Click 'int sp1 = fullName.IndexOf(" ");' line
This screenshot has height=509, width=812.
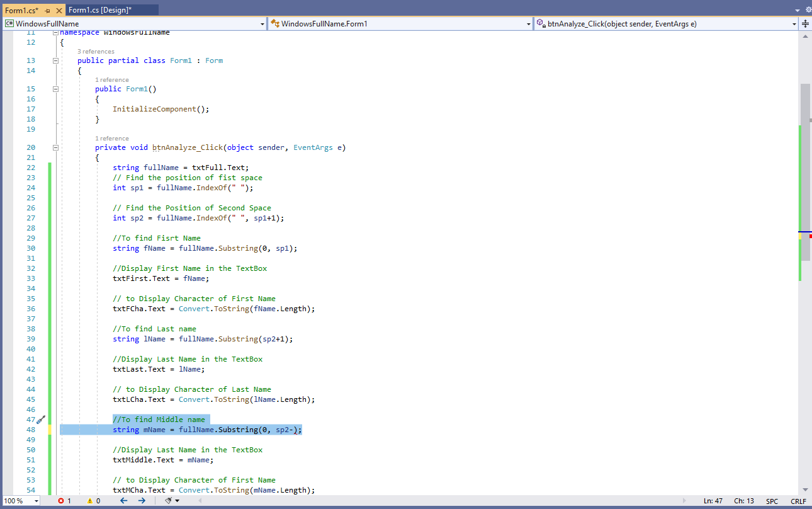(183, 188)
